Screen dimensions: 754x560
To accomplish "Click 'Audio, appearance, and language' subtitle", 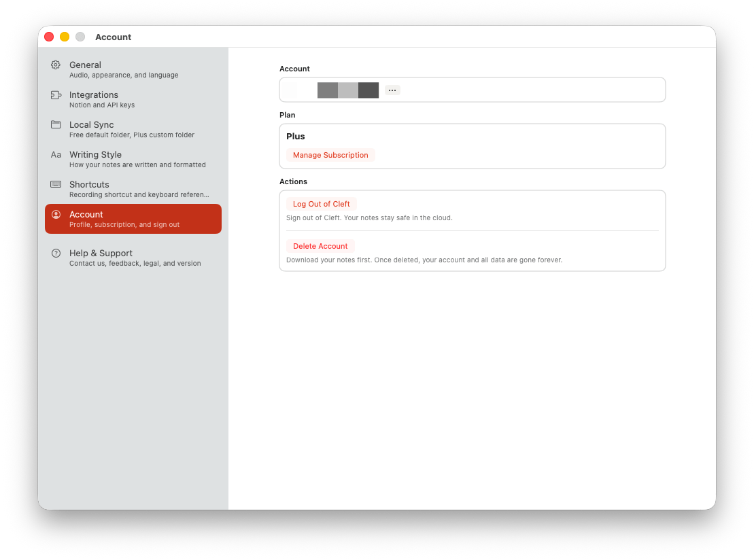I will pos(124,75).
